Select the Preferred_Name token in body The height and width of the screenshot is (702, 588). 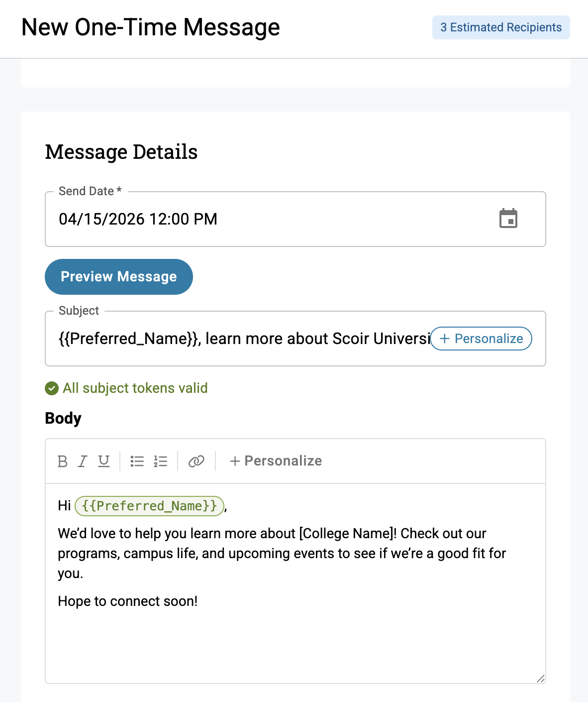149,506
